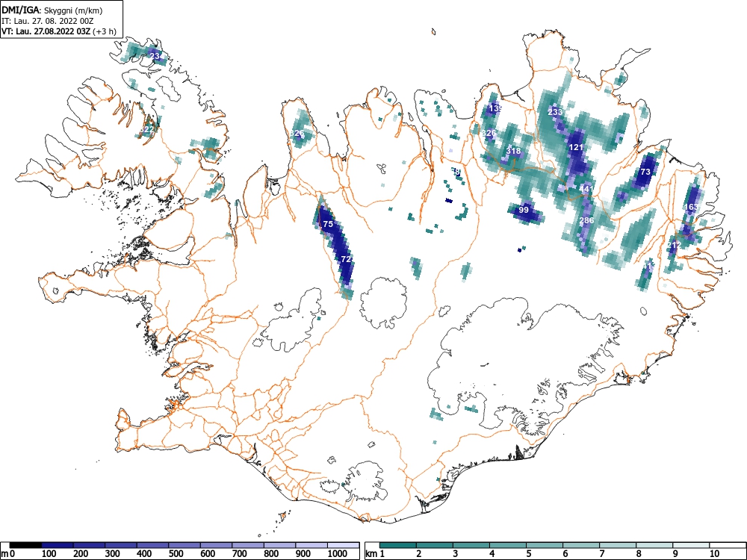Click the 139 map label
The width and height of the screenshot is (747, 560).
(496, 108)
